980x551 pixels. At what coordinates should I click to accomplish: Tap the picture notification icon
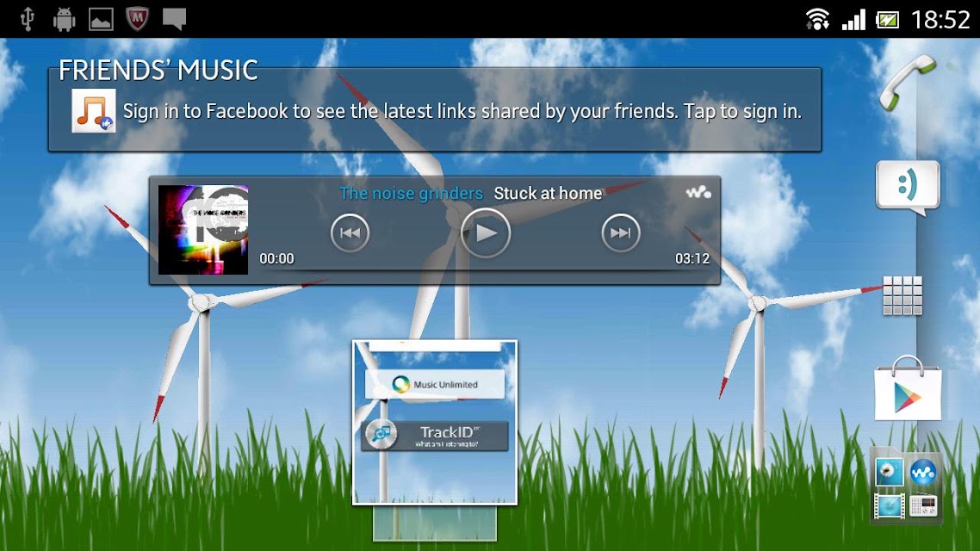click(101, 19)
